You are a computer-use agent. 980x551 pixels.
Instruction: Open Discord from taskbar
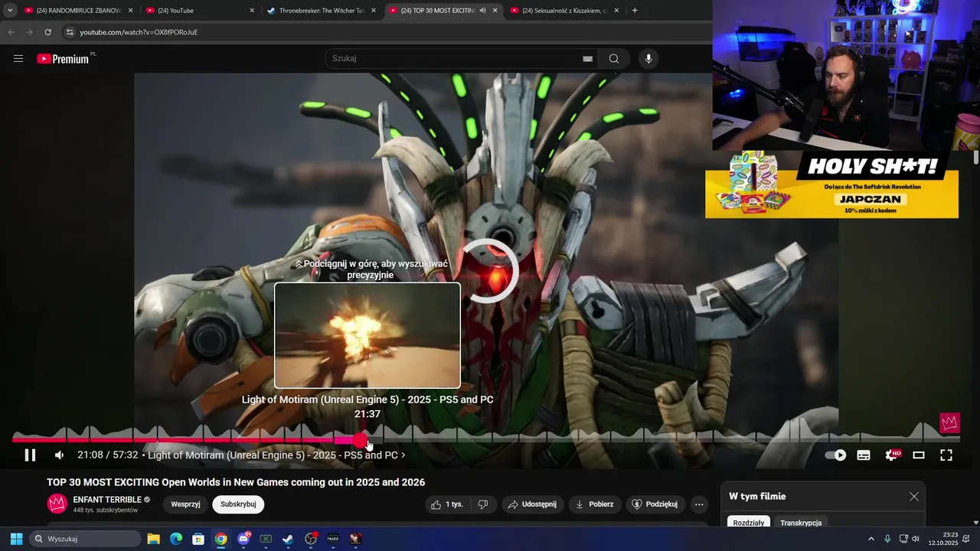pos(243,539)
